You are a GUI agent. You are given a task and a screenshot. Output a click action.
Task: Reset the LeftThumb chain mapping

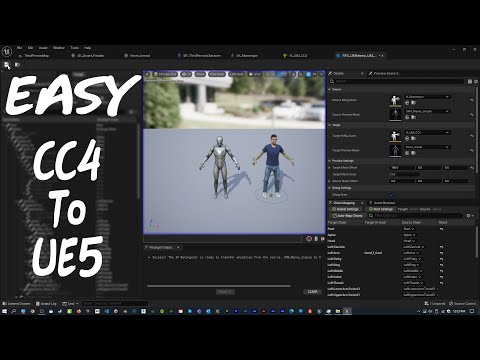[x=441, y=283]
